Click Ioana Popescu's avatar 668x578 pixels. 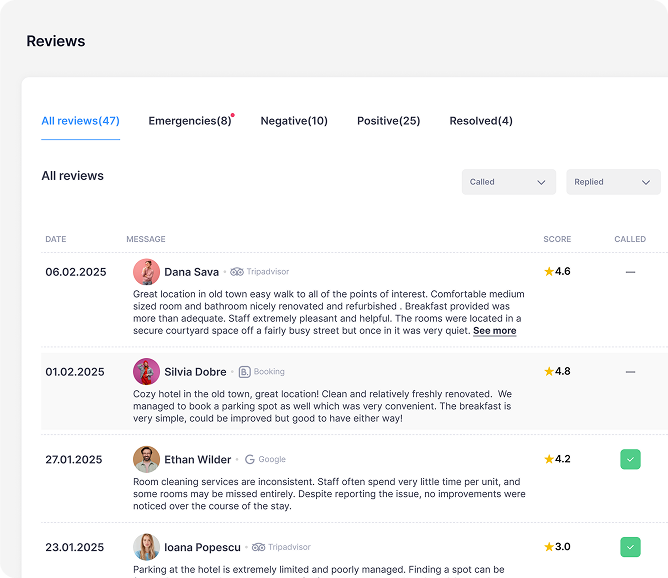(146, 547)
